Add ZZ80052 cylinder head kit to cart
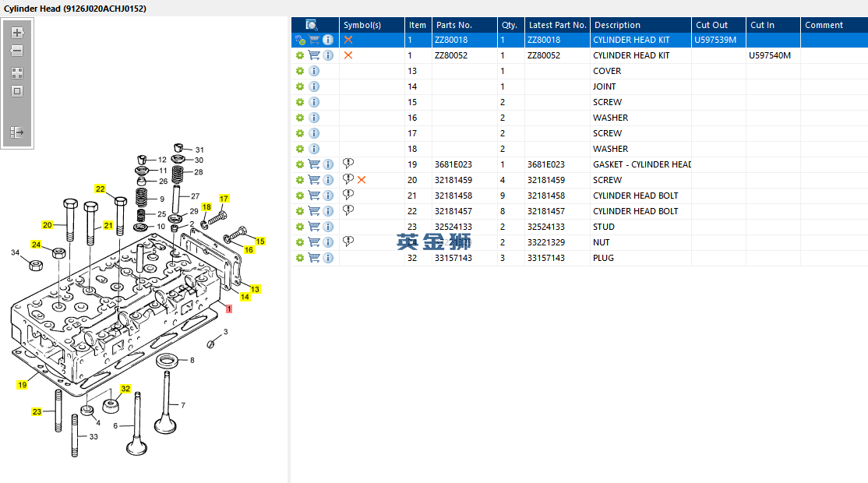868x483 pixels. (x=314, y=55)
